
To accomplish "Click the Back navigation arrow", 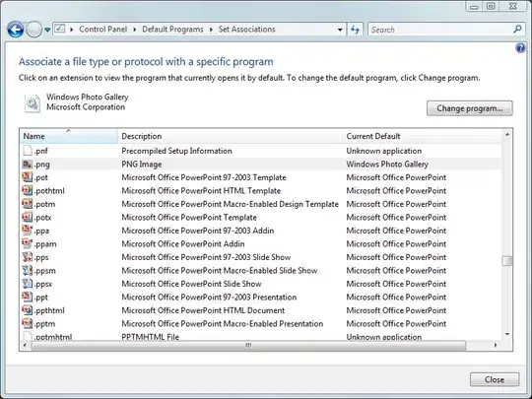I will coord(16,30).
